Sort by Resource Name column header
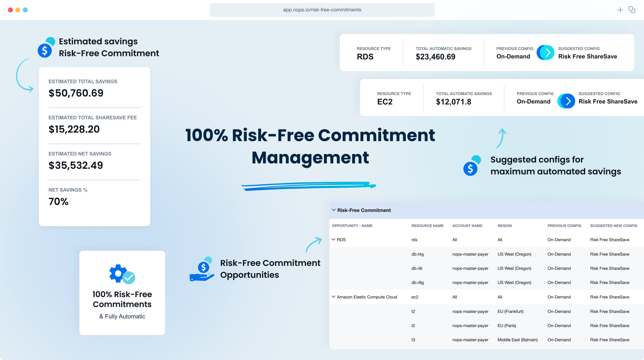Viewport: 644px width, 360px height. click(x=427, y=226)
